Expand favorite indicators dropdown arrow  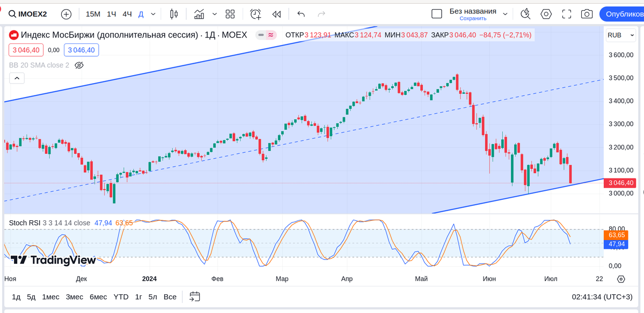click(x=215, y=14)
